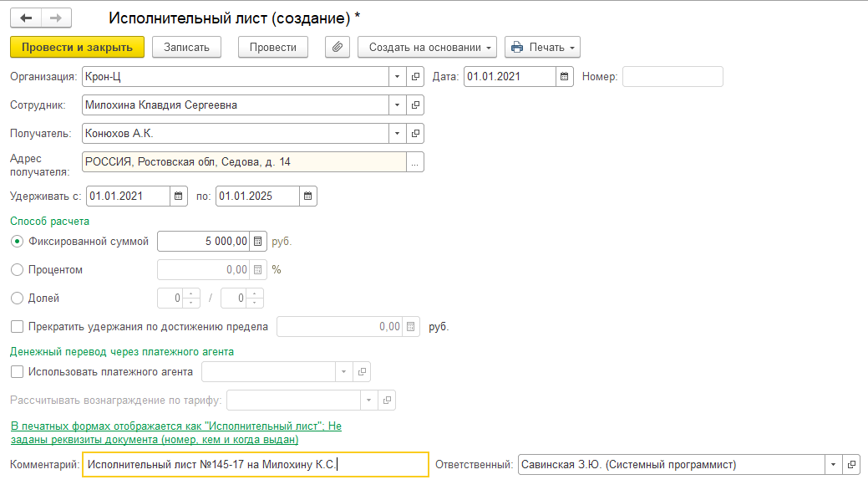Open the Ответственный record via open icon
Image resolution: width=868 pixels, height=495 pixels.
click(851, 465)
